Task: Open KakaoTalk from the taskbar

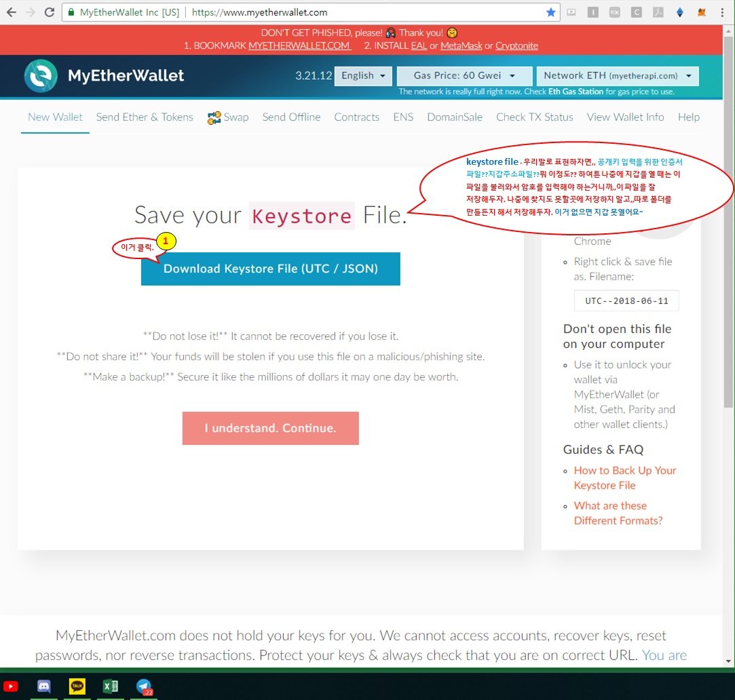Action: pos(77,686)
